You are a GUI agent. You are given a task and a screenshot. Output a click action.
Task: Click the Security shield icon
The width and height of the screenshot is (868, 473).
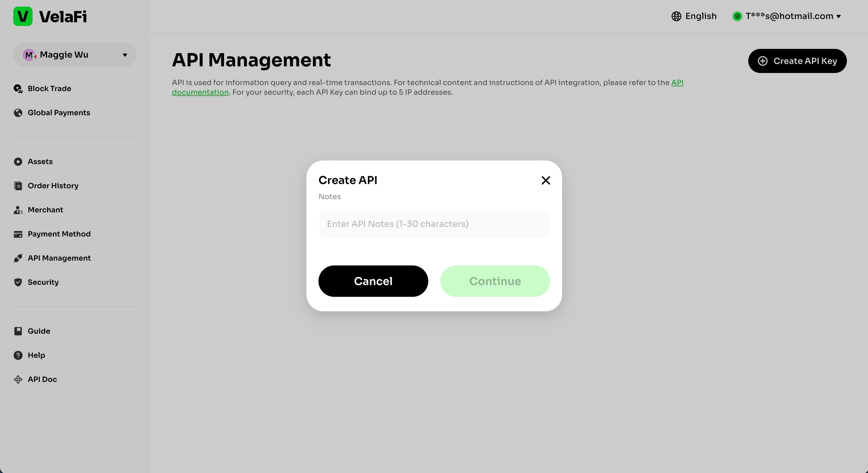[x=18, y=282]
